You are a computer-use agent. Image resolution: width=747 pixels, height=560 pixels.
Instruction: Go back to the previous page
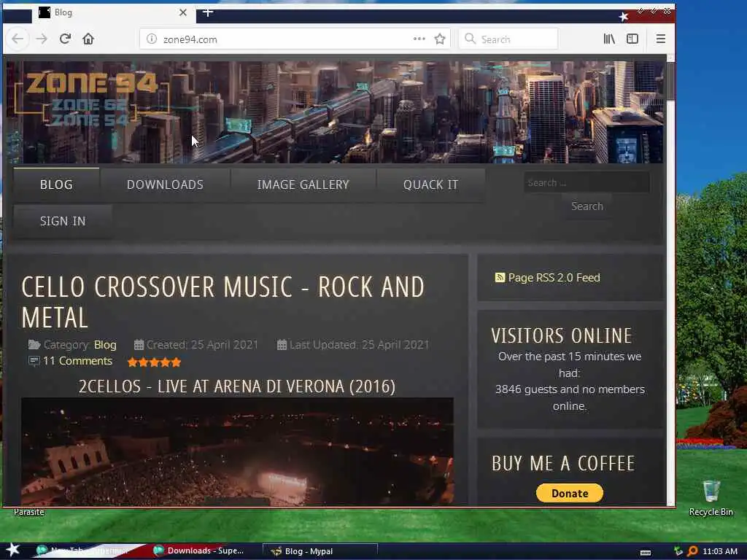coord(18,39)
